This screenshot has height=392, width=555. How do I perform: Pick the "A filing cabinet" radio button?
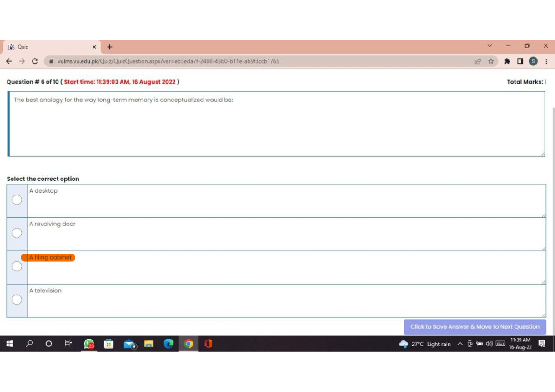(17, 266)
